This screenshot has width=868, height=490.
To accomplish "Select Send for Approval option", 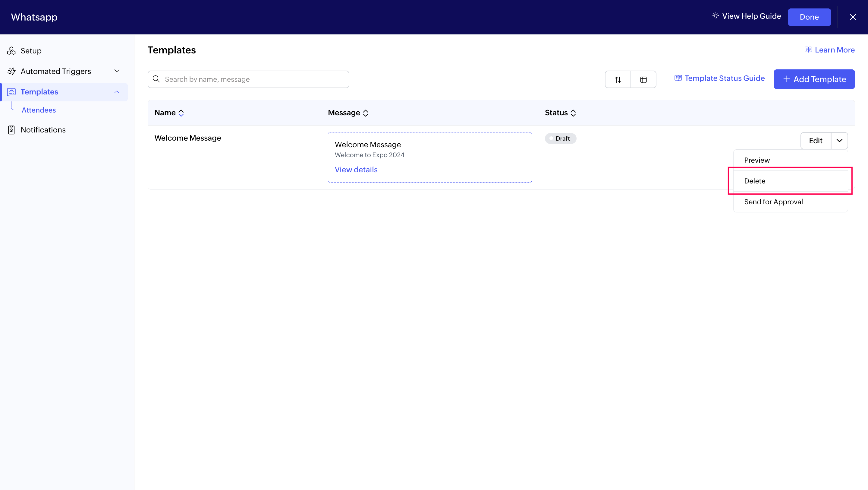I will (773, 202).
